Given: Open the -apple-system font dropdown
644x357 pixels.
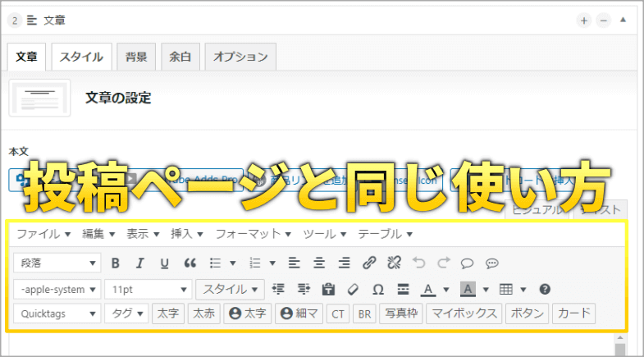Looking at the screenshot, I should [57, 289].
